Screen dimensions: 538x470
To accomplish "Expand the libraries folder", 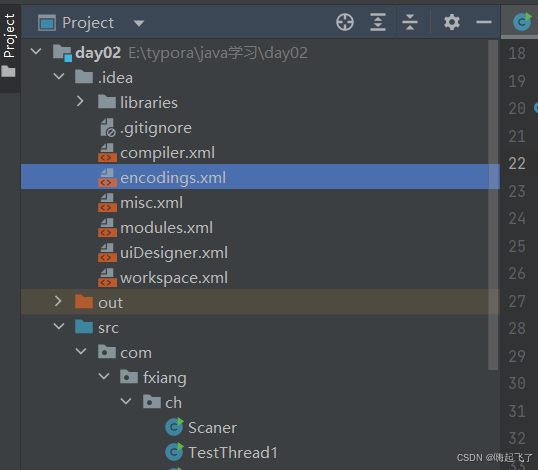I will (x=80, y=102).
